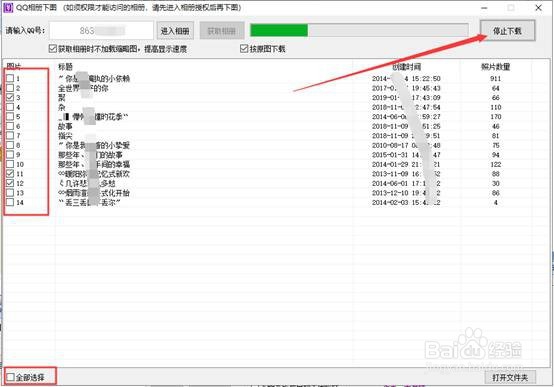The image size is (554, 387).
Task: Toggle the 按原图下载 checkbox
Action: click(x=244, y=49)
